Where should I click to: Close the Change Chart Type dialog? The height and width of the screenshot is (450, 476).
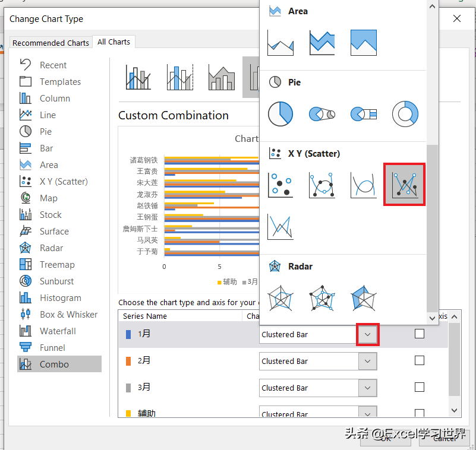coord(456,19)
